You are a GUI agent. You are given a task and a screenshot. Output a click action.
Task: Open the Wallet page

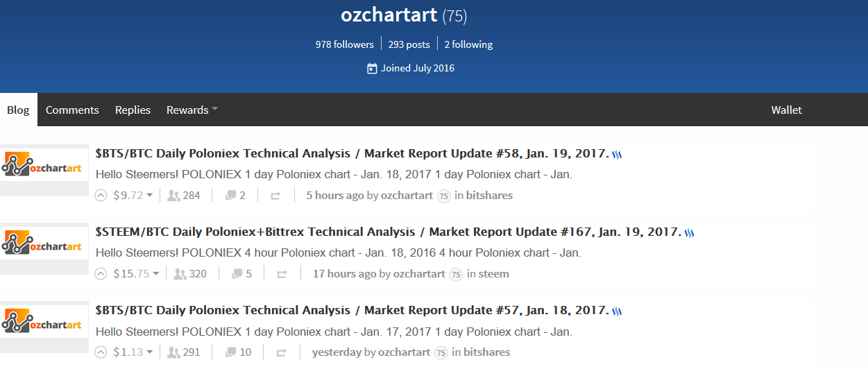click(786, 110)
